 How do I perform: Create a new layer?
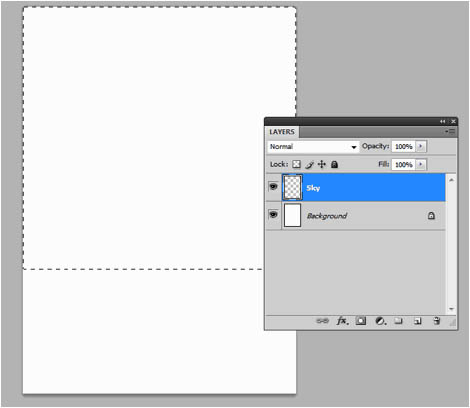417,321
